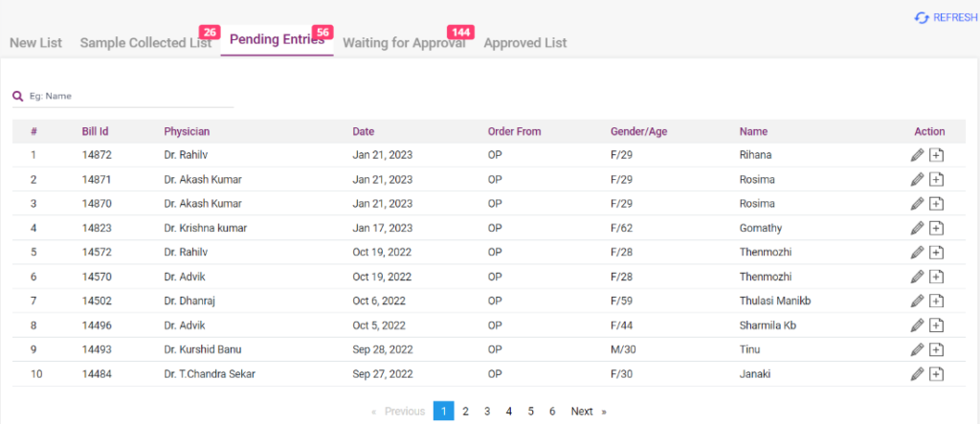The image size is (980, 424).
Task: Jump to page 6 in pagination
Action: 552,412
